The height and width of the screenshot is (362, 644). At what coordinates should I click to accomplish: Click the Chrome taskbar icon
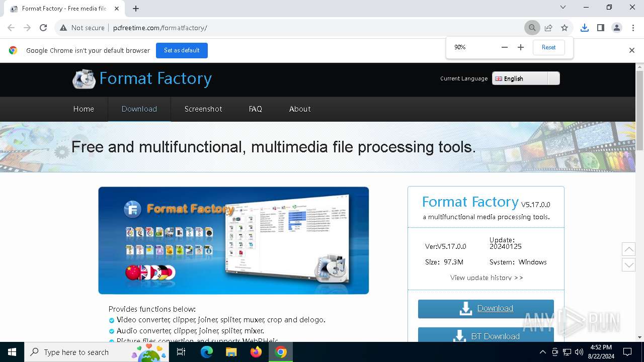281,352
